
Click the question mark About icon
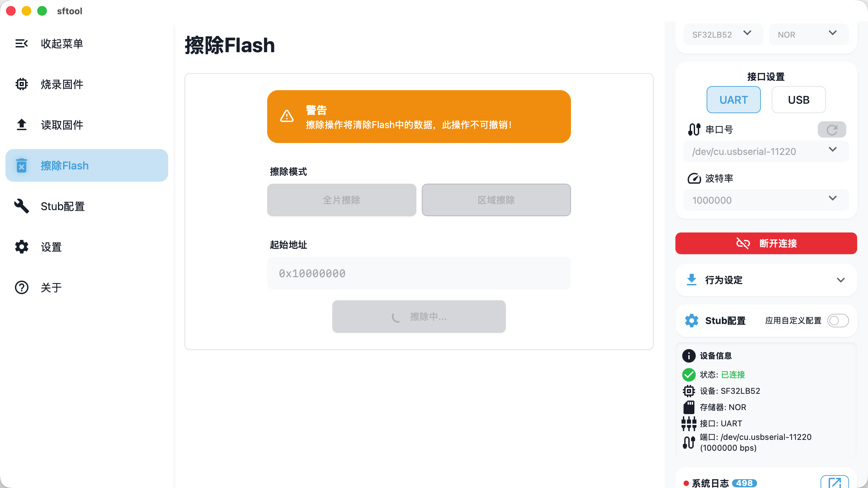coord(22,287)
